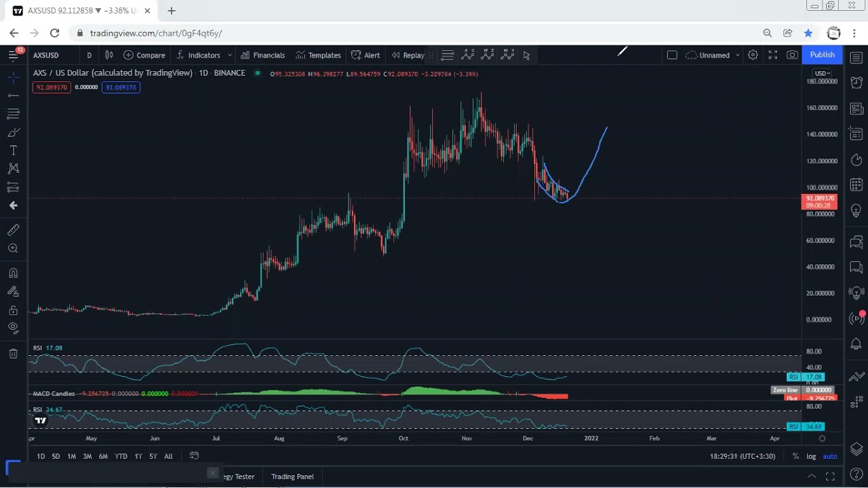Screen dimensions: 868x488
Task: Open the calendar panel on right sidebar
Action: pos(856,185)
